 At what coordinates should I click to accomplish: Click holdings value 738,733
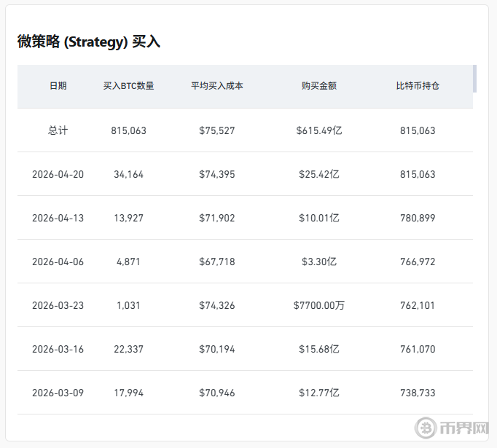coord(418,393)
